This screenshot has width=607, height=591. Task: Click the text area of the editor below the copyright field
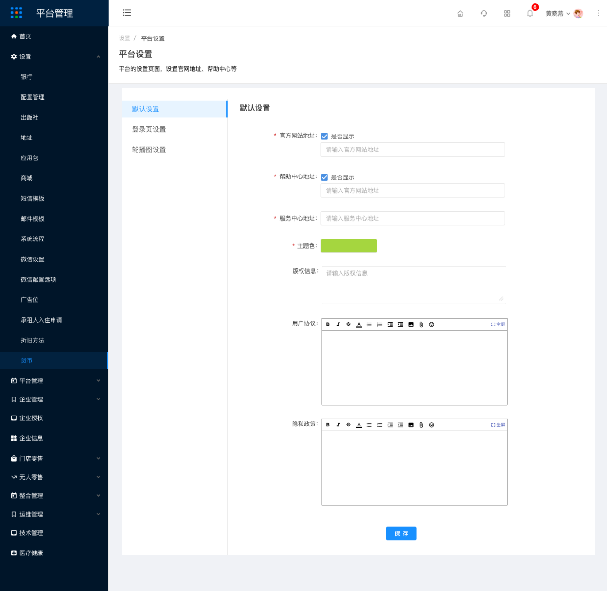414,368
